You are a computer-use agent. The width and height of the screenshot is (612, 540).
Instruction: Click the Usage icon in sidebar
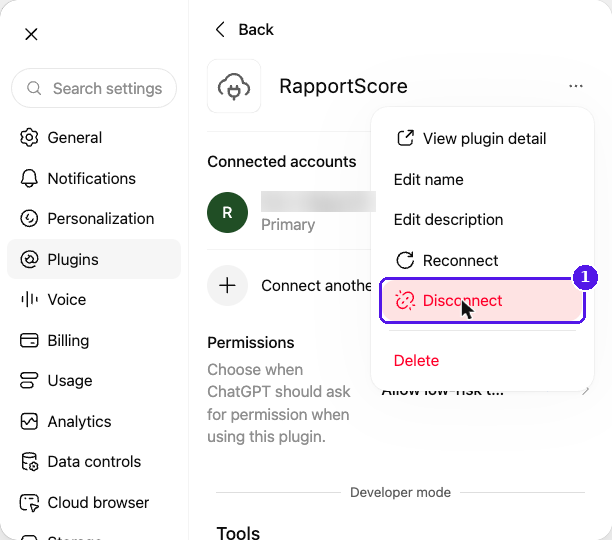point(29,380)
